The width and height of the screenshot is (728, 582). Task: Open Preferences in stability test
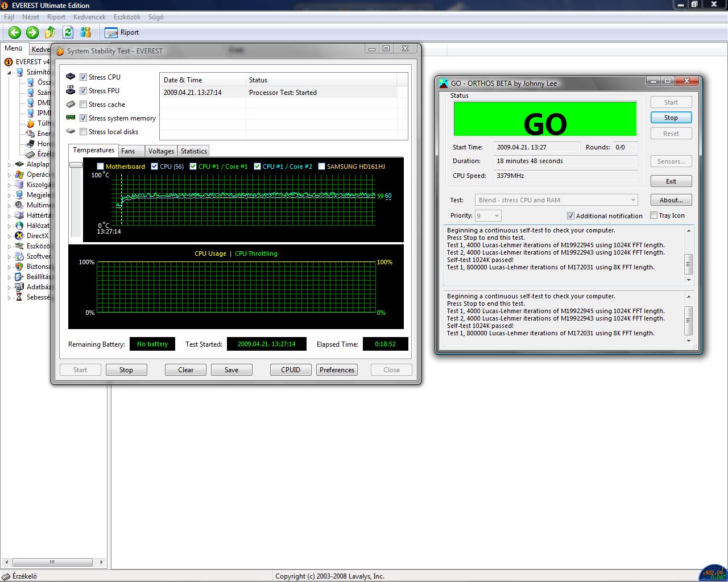(x=337, y=370)
